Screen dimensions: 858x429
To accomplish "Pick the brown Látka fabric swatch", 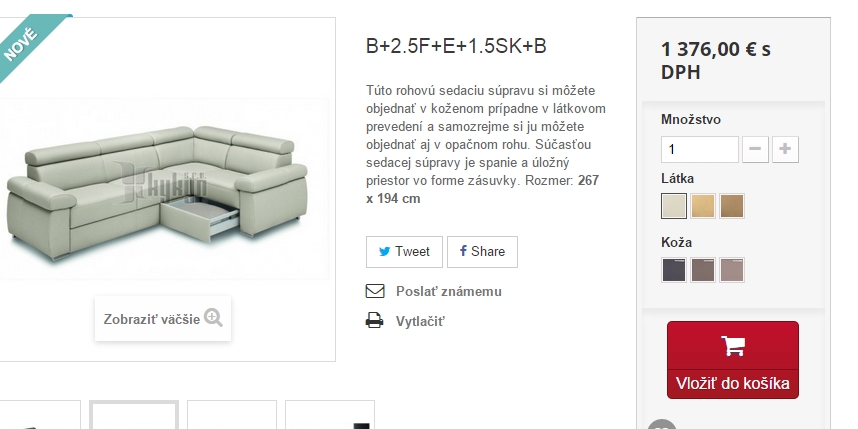I will click(732, 206).
